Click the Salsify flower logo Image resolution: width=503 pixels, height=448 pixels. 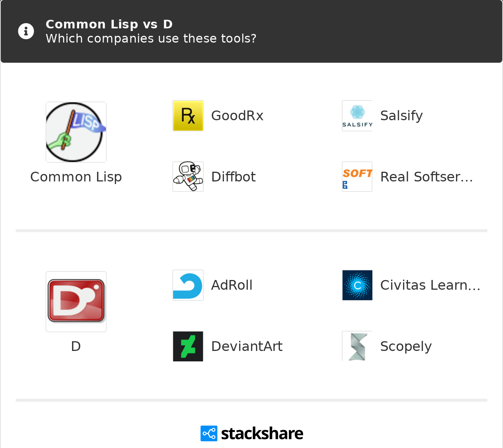point(357,116)
